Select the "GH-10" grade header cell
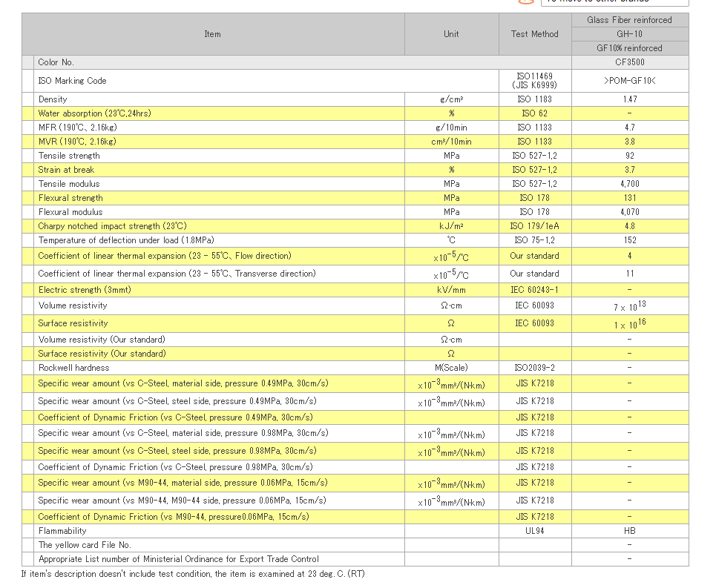The height and width of the screenshot is (588, 716). point(630,34)
